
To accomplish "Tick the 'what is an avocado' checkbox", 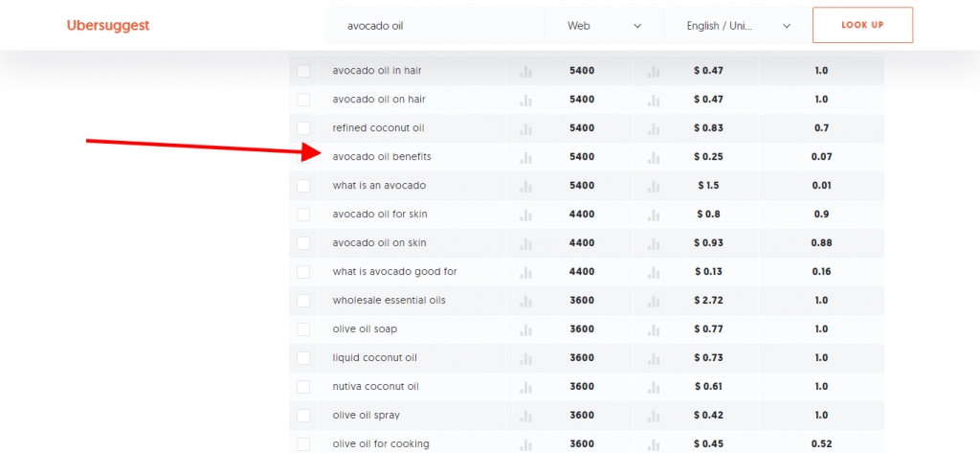I will tap(303, 186).
